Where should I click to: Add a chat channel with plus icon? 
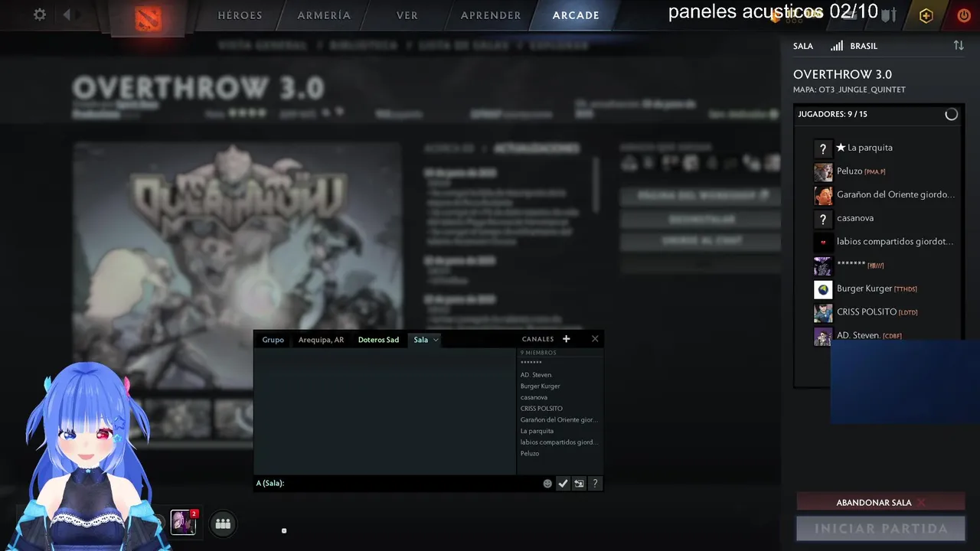[567, 339]
